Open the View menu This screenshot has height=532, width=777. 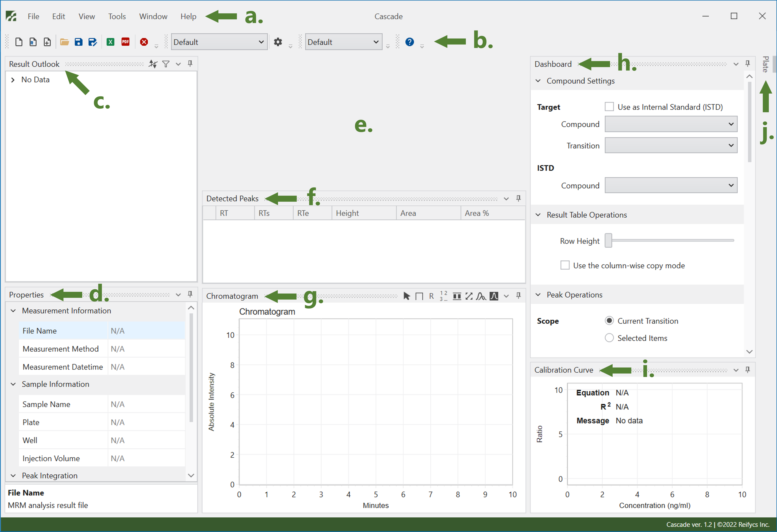pyautogui.click(x=87, y=16)
